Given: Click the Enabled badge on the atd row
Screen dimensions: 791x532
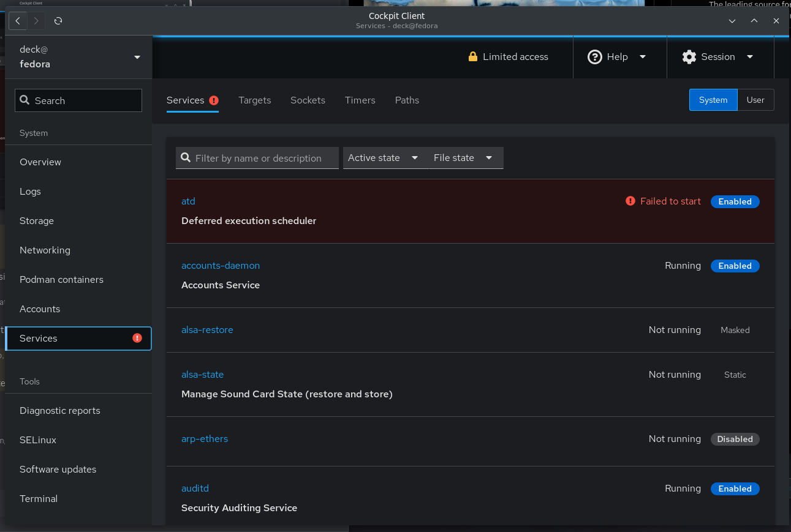Looking at the screenshot, I should pyautogui.click(x=735, y=201).
